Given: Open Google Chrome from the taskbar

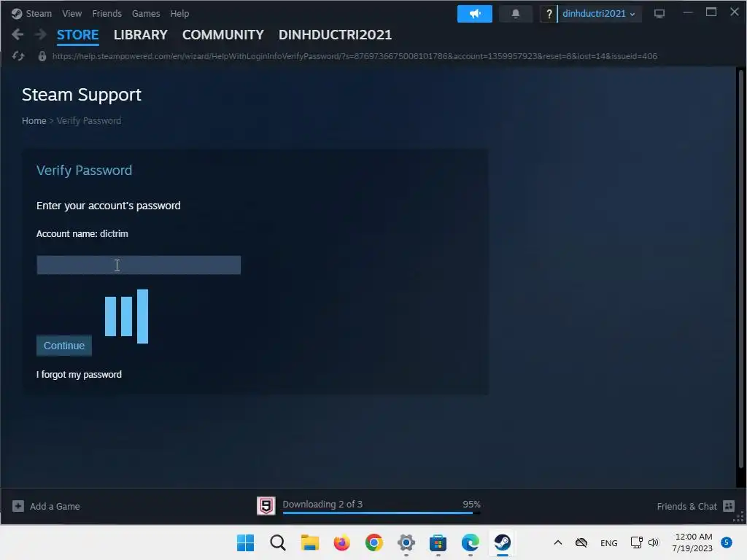Looking at the screenshot, I should [374, 542].
